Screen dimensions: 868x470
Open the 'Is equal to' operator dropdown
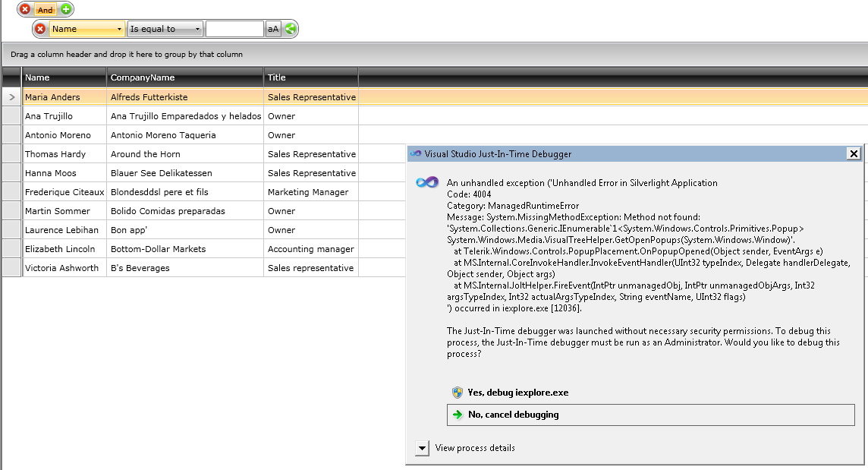coord(165,29)
